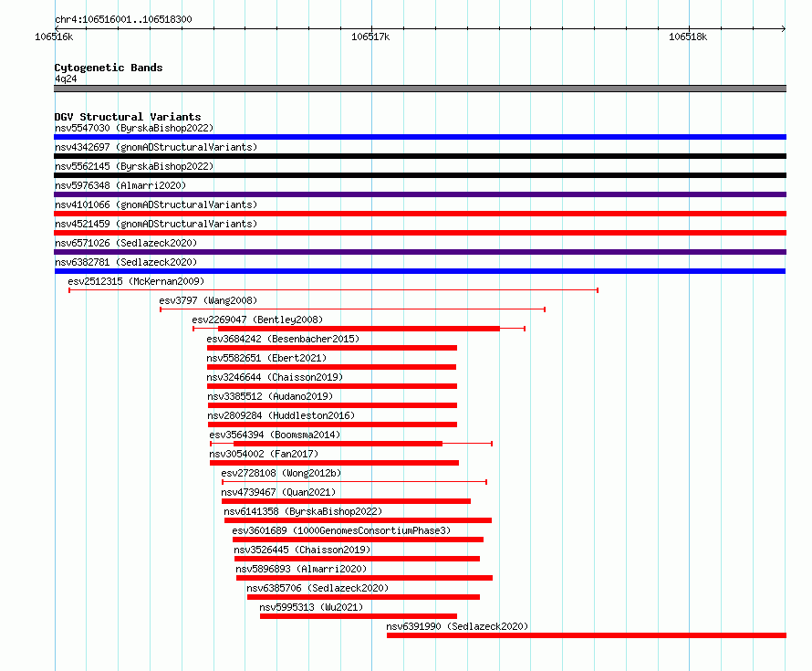Click the black bar under nsv4342697
Screen dimensions: 812x671
click(x=420, y=156)
